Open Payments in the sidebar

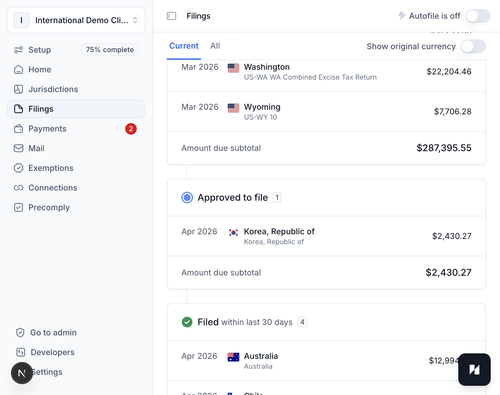point(76,129)
